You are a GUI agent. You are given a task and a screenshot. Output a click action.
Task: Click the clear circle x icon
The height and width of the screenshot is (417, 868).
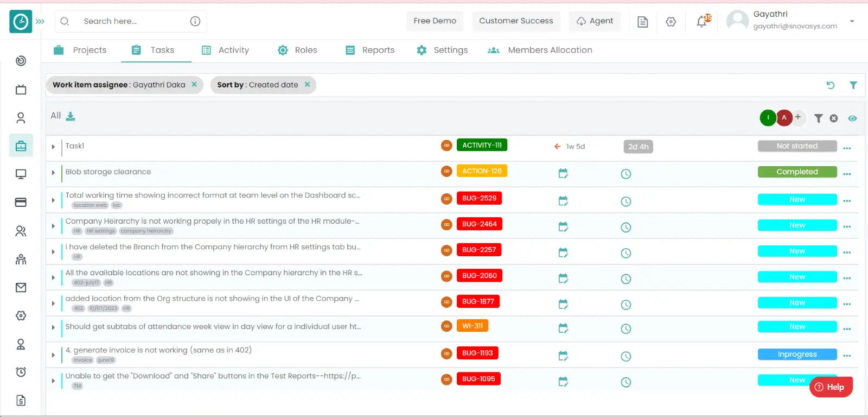pyautogui.click(x=834, y=118)
